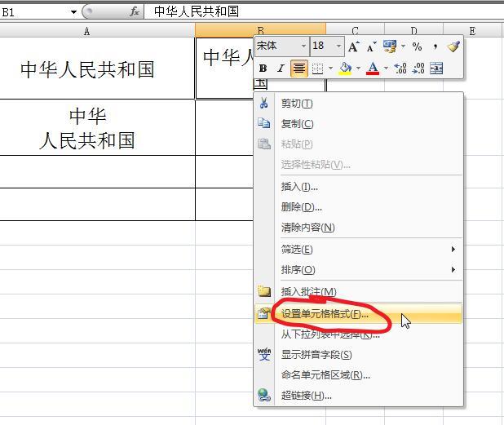Image resolution: width=504 pixels, height=425 pixels.
Task: Toggle italic formatting
Action: 281,69
